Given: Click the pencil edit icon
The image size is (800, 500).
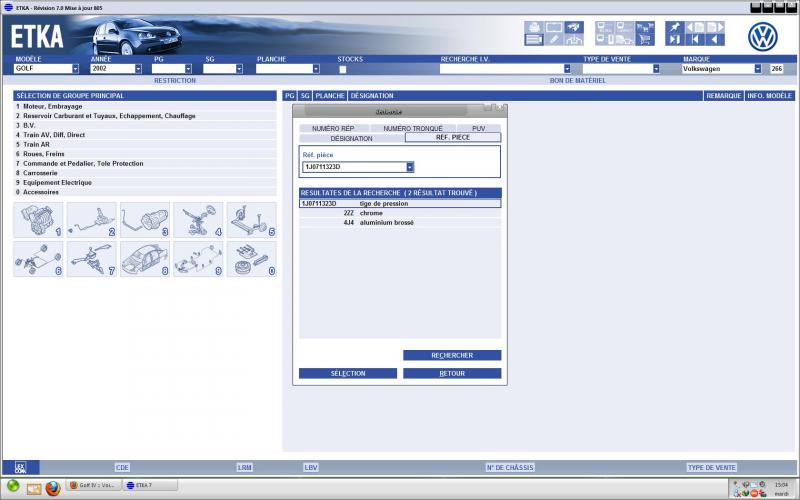Looking at the screenshot, I should pos(554,39).
